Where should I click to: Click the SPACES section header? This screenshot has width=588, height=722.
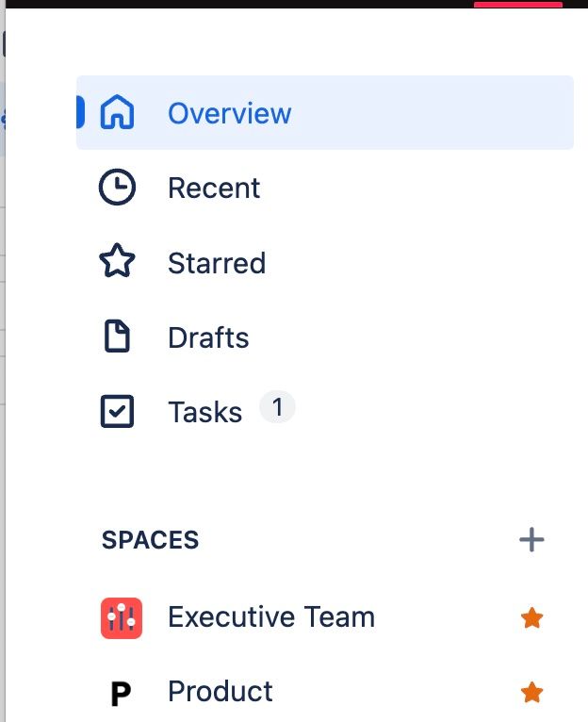pyautogui.click(x=150, y=540)
